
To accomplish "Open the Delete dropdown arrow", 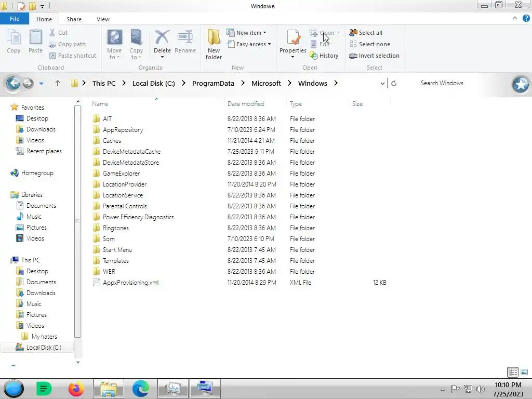I will click(x=162, y=57).
